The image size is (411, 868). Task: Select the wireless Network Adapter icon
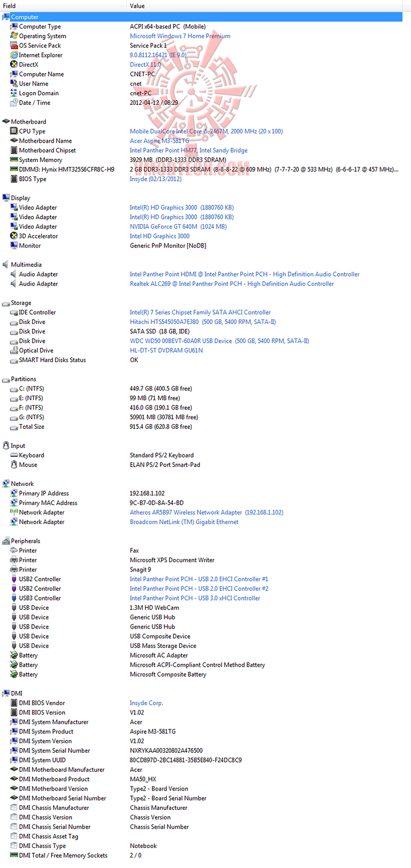click(14, 512)
